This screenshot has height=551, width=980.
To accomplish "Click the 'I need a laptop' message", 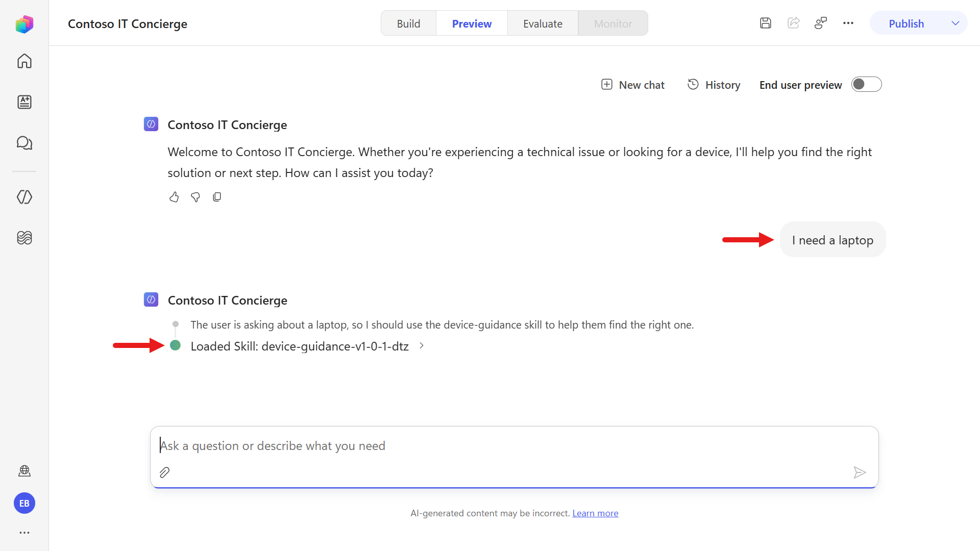I will (832, 240).
